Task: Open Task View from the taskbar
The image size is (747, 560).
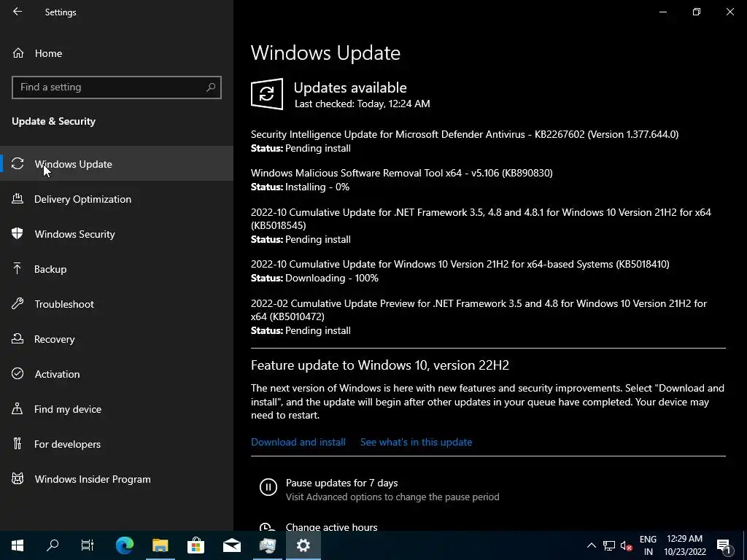Action: point(88,545)
